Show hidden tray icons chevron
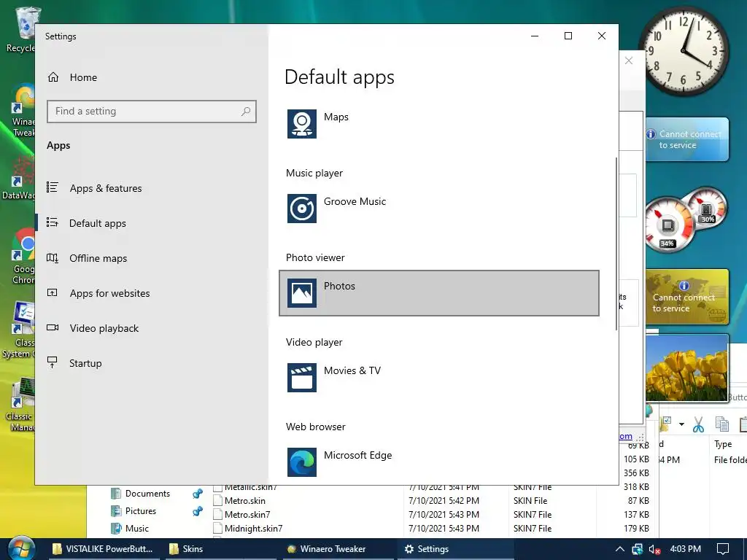Viewport: 747px width, 560px height. 620,549
